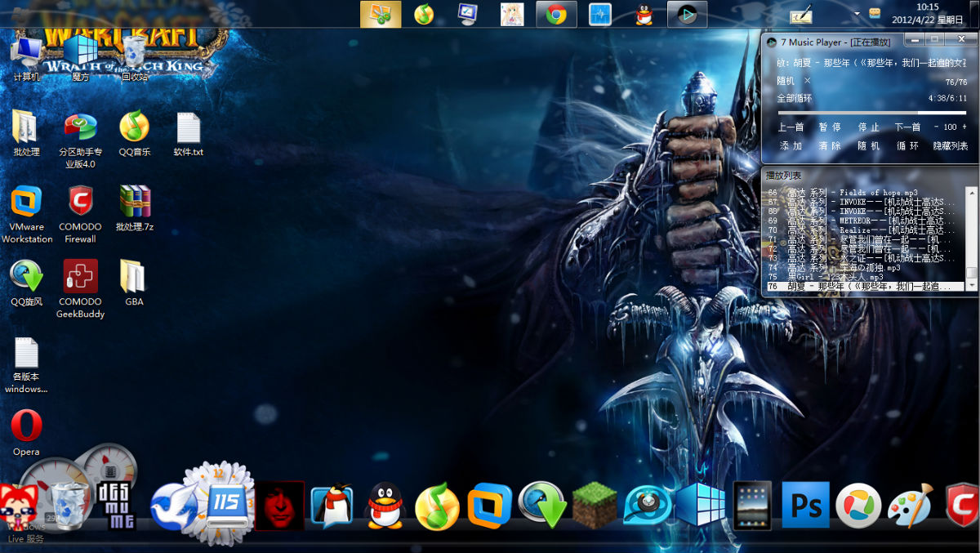The width and height of the screenshot is (980, 553).
Task: Play the previous track with 上一首
Action: (791, 127)
